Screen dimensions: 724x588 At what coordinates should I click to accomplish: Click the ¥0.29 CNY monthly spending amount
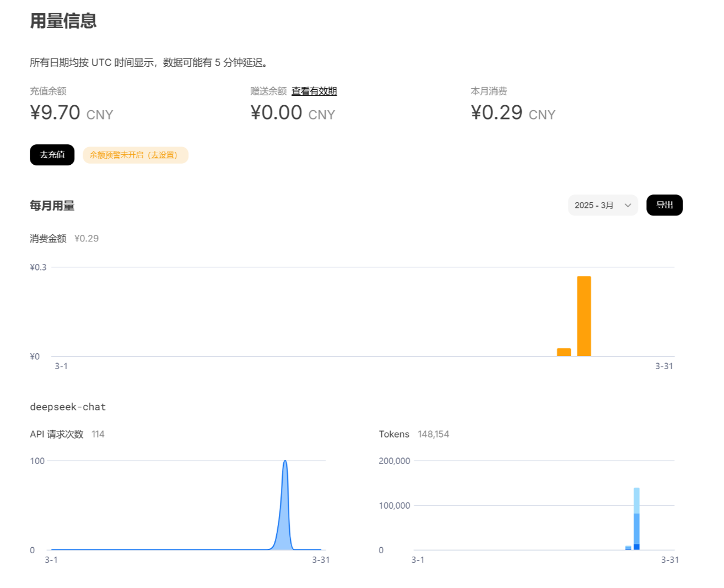[512, 113]
